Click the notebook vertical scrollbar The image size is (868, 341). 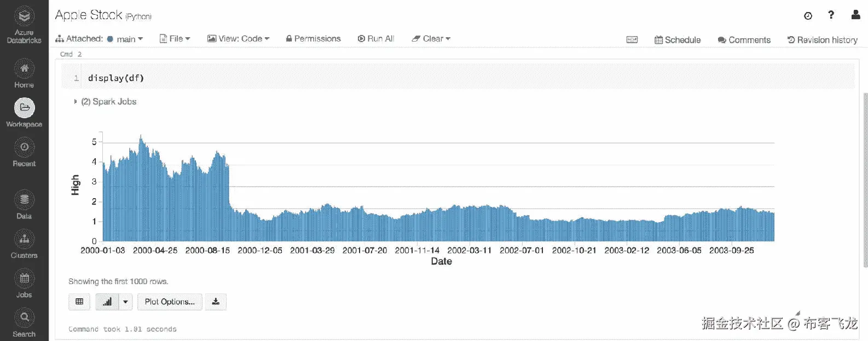865,180
